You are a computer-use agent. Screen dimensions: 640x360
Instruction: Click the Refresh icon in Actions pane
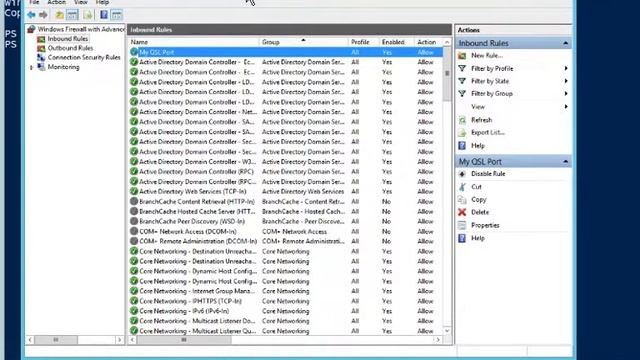462,120
